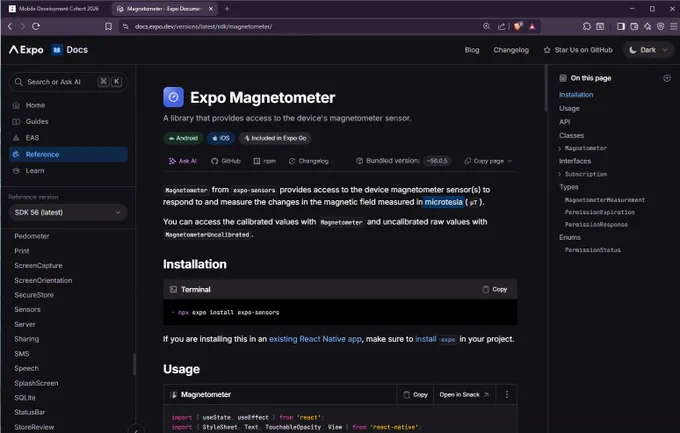The image size is (680, 433).
Task: Click the Expo logo in header
Action: pos(26,50)
